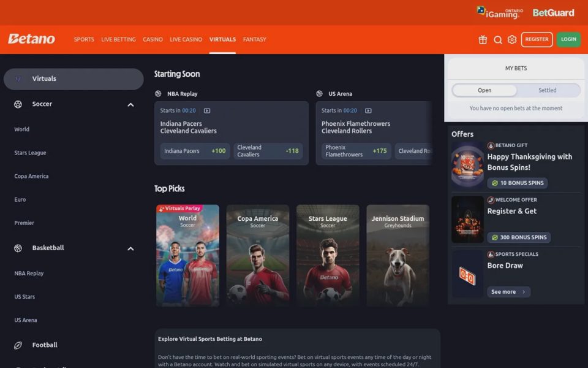
Task: Collapse the Soccer section
Action: 130,105
